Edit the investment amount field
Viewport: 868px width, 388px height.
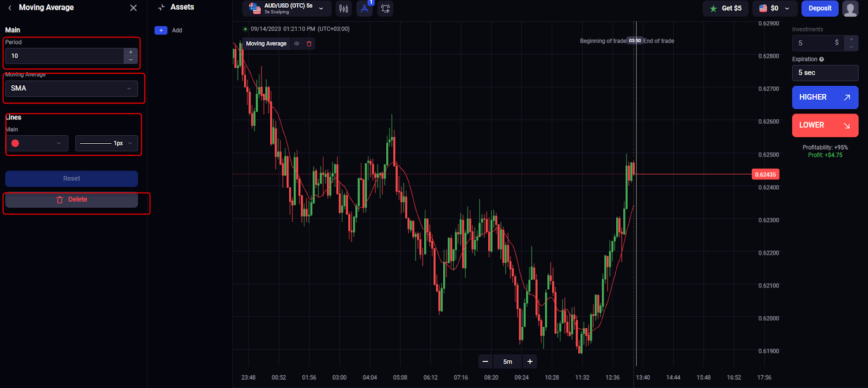click(818, 43)
